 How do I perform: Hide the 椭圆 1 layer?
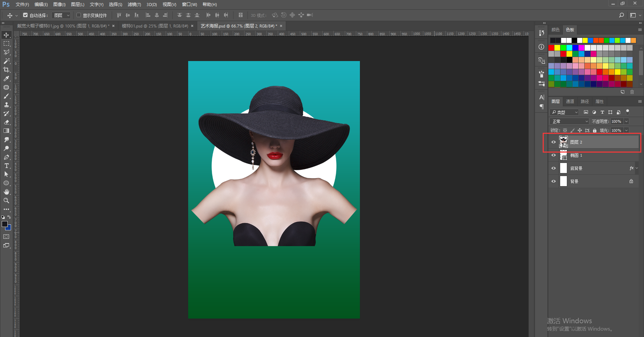point(553,155)
